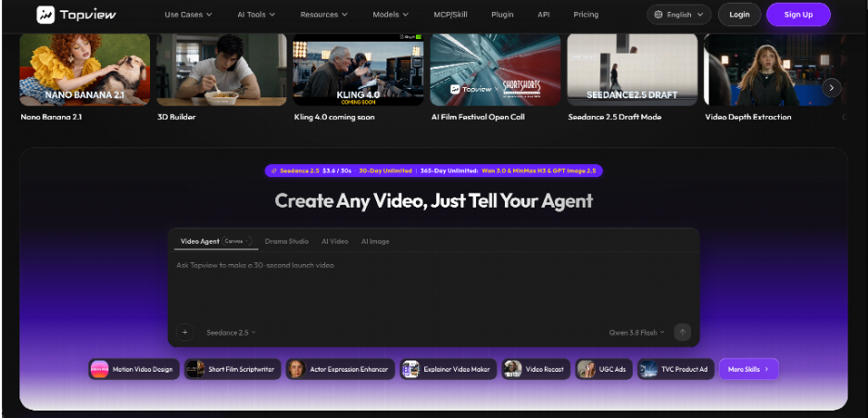Open TVC Product Ad skill
868x418 pixels.
click(x=675, y=369)
